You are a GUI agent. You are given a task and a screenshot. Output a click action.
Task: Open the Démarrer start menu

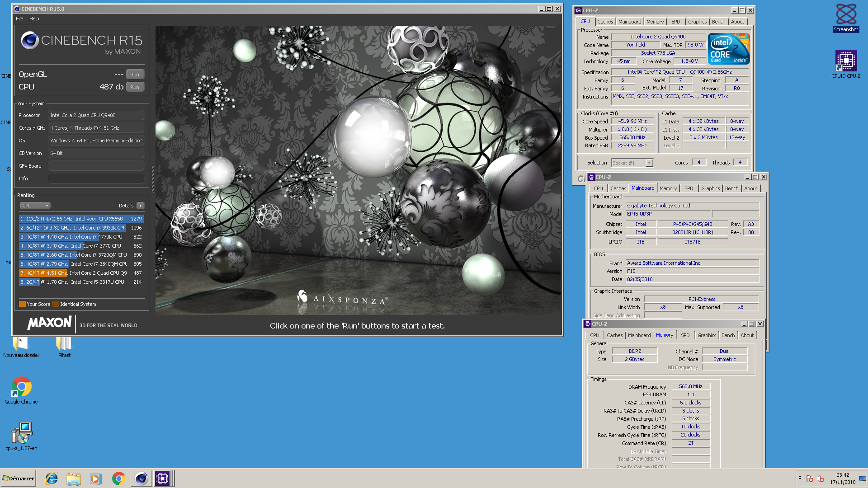tap(19, 479)
